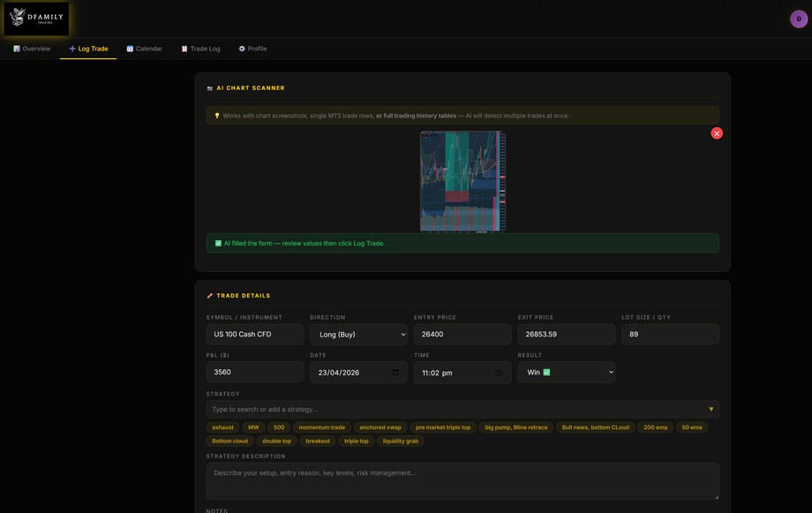Select the exhaust strategy tag
The height and width of the screenshot is (513, 812).
point(222,427)
